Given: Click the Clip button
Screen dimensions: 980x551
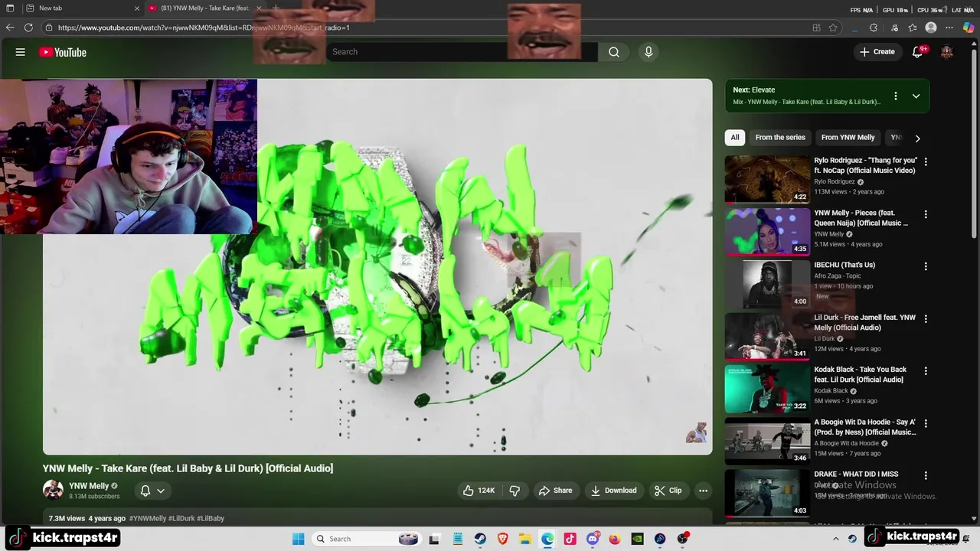Looking at the screenshot, I should pos(668,491).
